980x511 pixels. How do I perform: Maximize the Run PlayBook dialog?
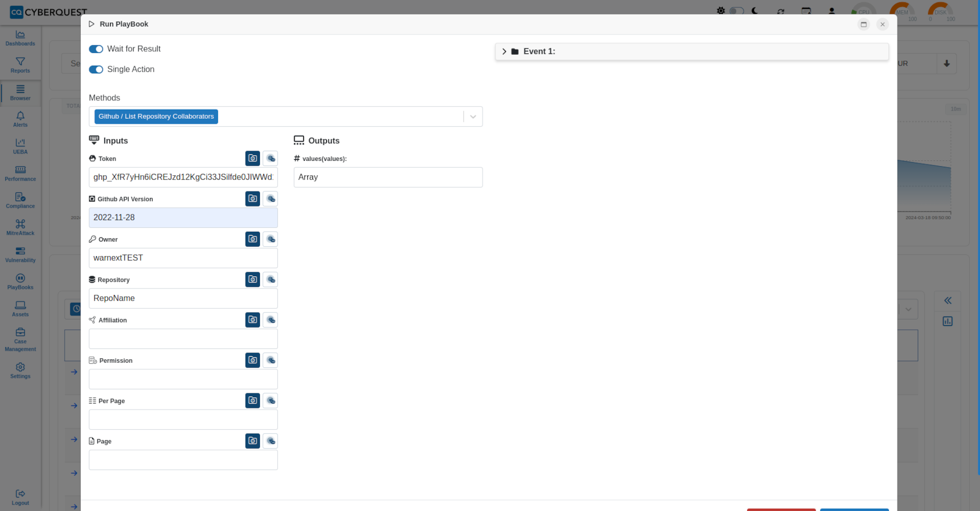(864, 24)
